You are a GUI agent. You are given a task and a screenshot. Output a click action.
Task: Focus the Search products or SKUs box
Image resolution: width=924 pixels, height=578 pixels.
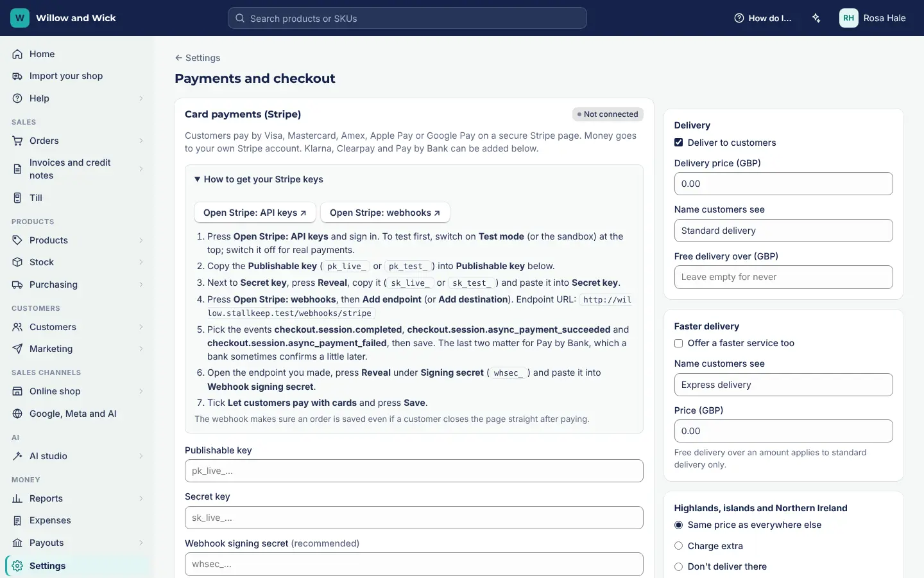[x=407, y=18]
